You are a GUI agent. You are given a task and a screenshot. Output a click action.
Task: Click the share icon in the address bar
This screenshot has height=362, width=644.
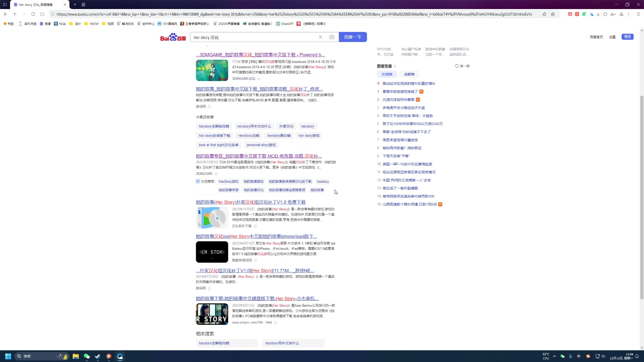(544, 14)
